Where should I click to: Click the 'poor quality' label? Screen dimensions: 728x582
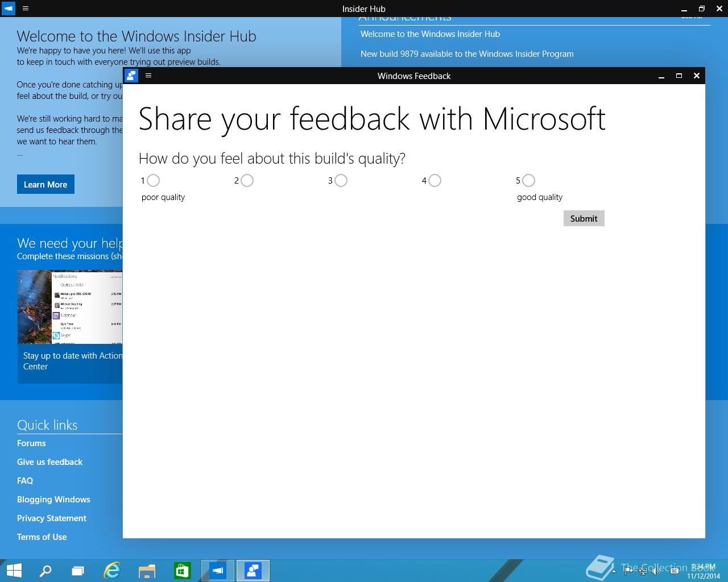coord(163,197)
